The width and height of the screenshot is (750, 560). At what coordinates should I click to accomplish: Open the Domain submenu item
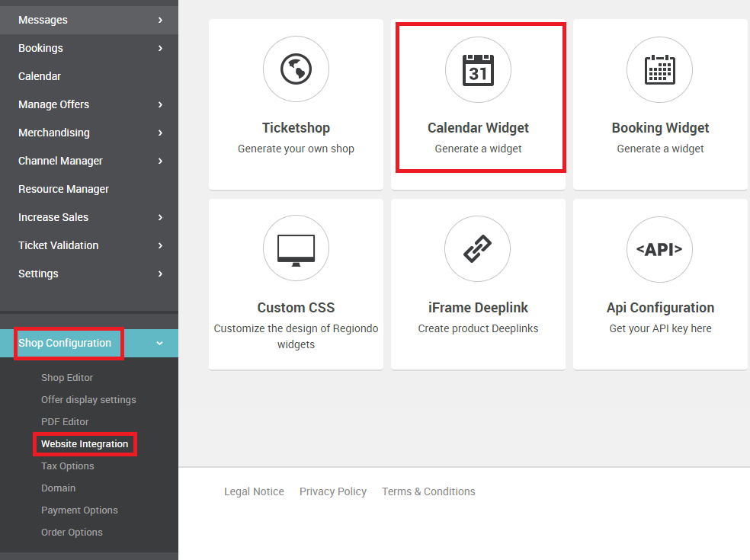(59, 488)
